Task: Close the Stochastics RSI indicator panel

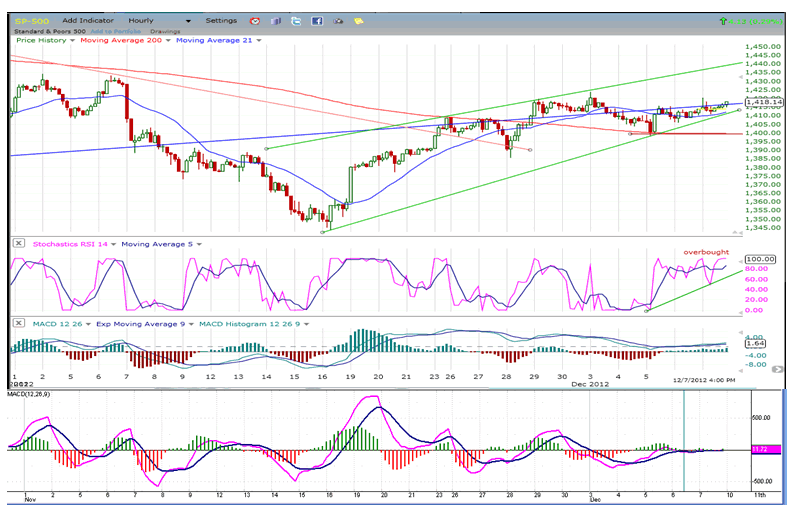Action: point(17,243)
